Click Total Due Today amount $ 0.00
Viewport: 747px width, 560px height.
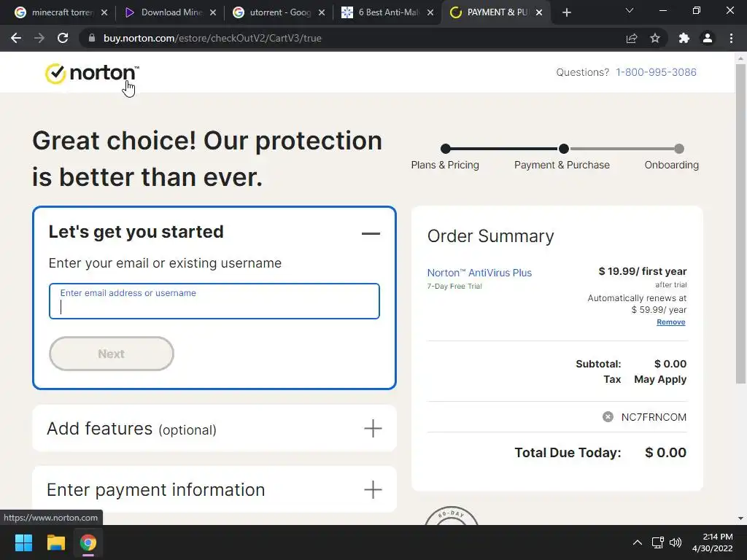(665, 452)
